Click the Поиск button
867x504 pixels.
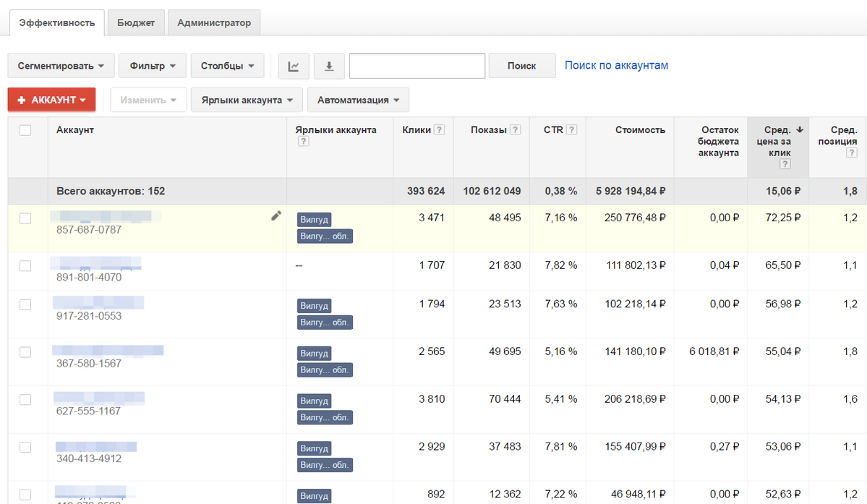(522, 66)
